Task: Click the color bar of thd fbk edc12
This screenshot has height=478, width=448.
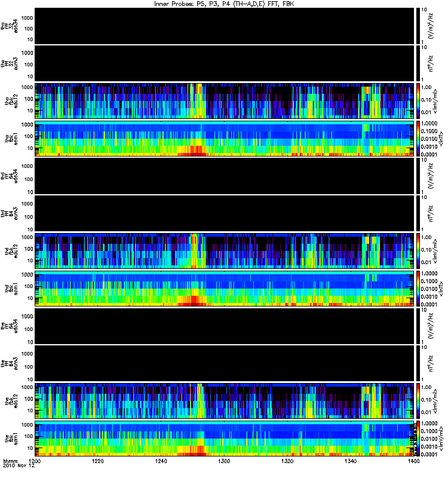Action: (x=418, y=251)
